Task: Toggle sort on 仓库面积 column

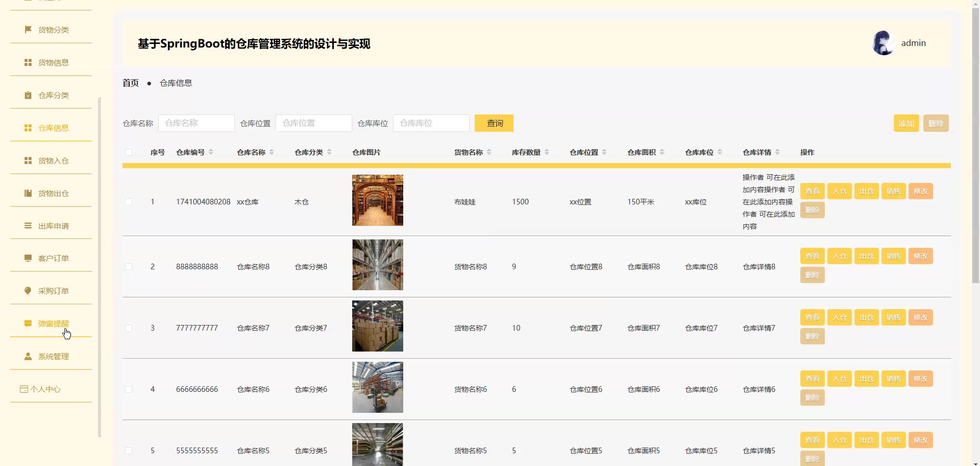Action: 662,152
